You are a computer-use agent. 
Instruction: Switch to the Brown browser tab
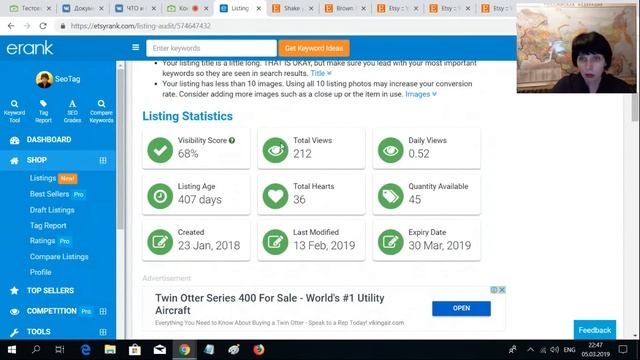[x=345, y=8]
